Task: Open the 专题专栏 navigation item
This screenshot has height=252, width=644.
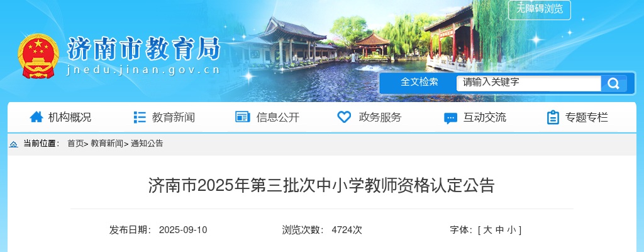Action: [x=587, y=117]
